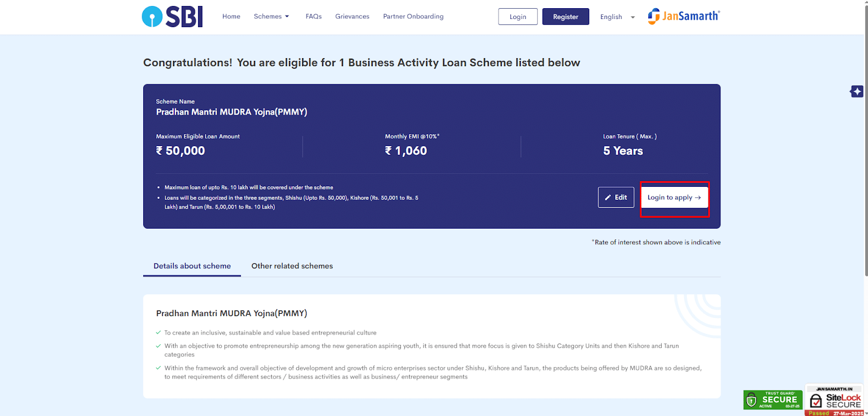Image resolution: width=868 pixels, height=416 pixels.
Task: Navigate to Partner Onboarding
Action: tap(413, 16)
